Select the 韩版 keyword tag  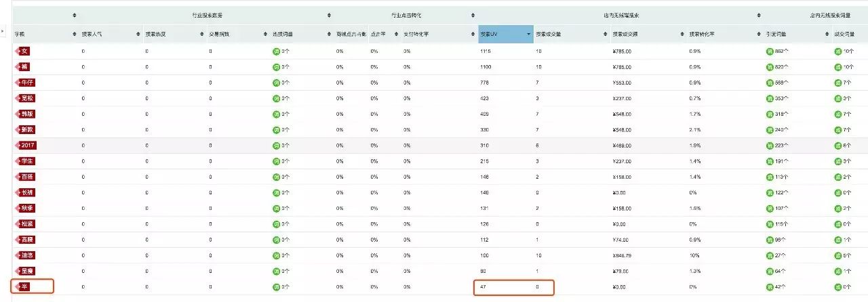click(x=24, y=114)
